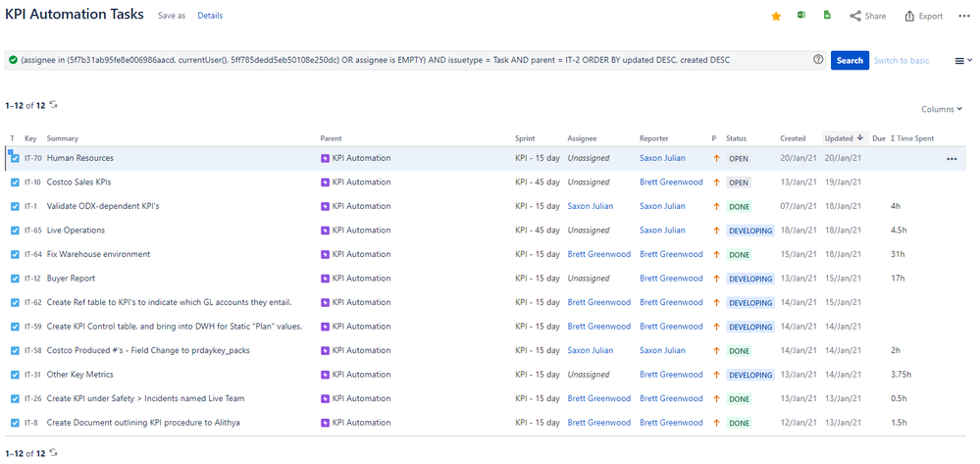This screenshot has height=464, width=980.
Task: Click the task type icon for IT-65
Action: coord(15,231)
